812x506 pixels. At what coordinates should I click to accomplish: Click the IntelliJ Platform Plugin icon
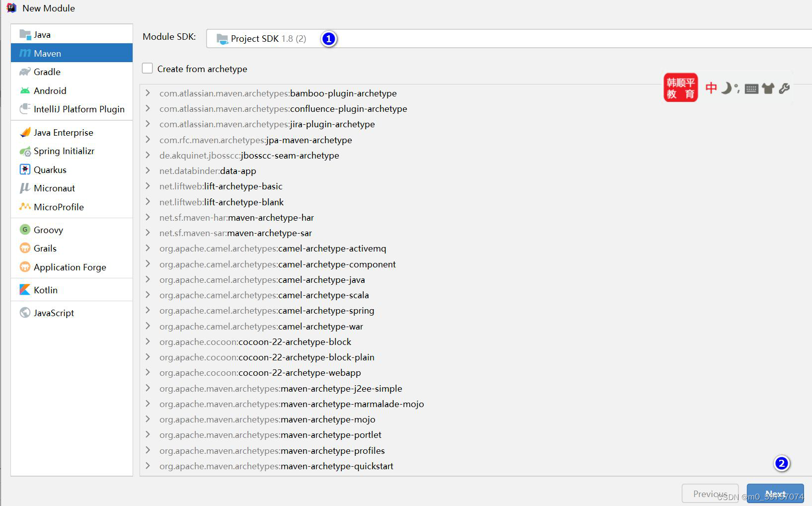coord(25,109)
